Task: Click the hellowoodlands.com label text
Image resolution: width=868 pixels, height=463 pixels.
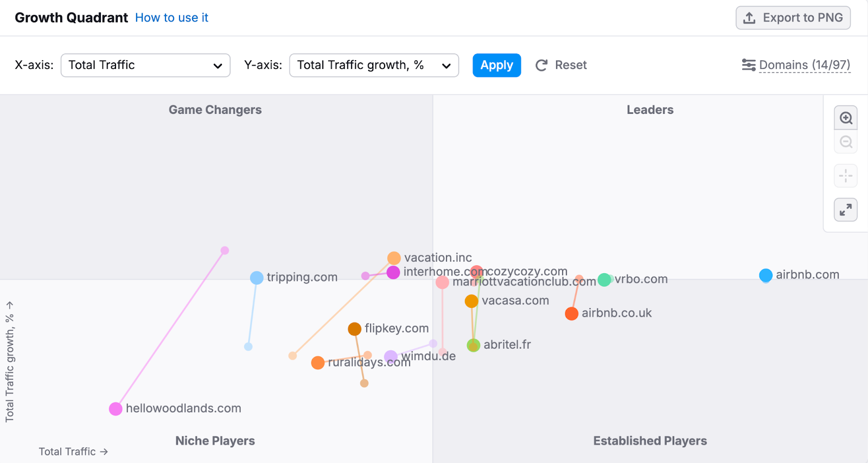Action: coord(183,408)
